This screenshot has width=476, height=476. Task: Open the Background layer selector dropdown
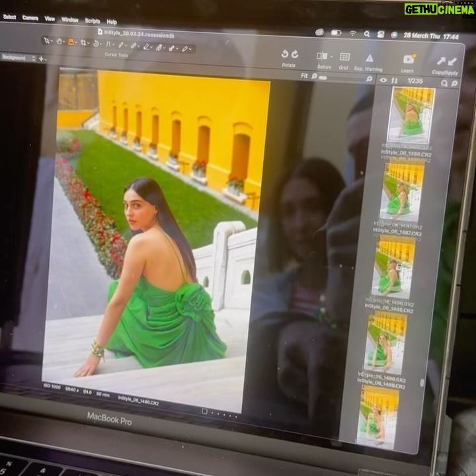[x=19, y=58]
